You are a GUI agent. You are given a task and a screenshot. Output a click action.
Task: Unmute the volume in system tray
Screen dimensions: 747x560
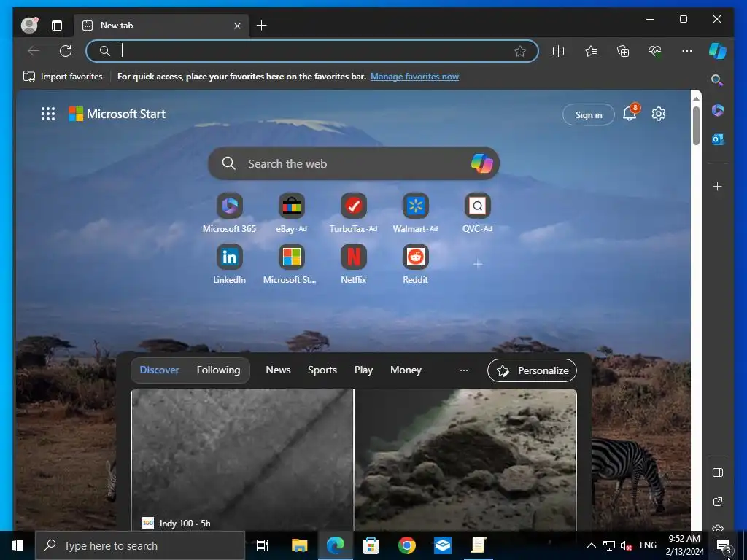(x=626, y=545)
